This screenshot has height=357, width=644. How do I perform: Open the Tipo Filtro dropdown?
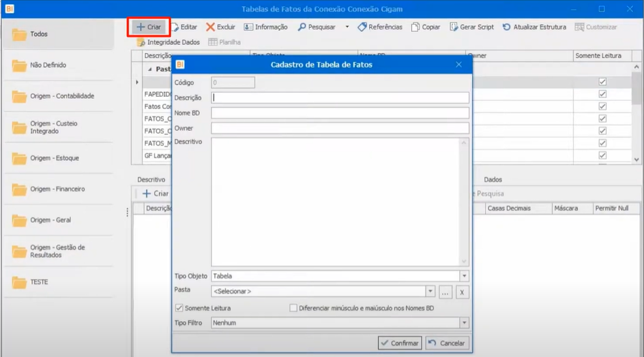coord(464,323)
